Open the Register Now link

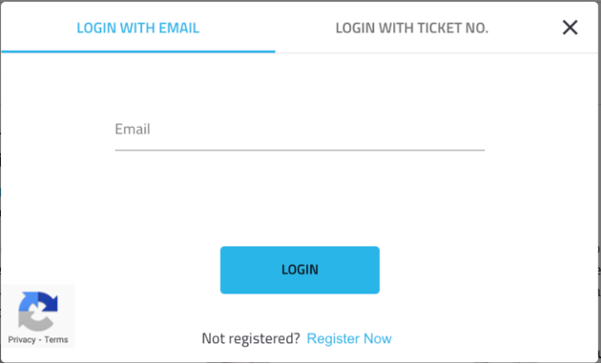click(349, 338)
